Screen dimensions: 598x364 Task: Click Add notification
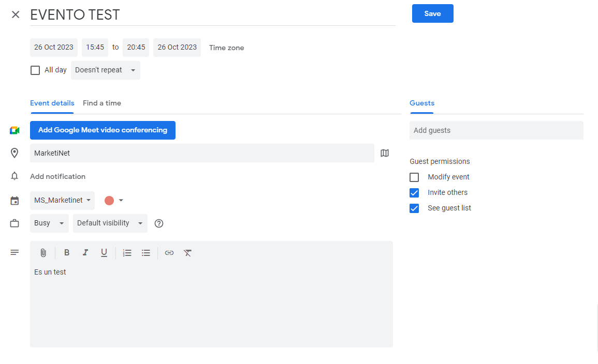(57, 176)
